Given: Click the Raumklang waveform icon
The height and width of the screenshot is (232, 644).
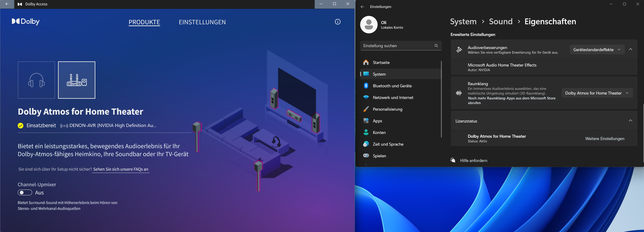Looking at the screenshot, I should coord(459,93).
